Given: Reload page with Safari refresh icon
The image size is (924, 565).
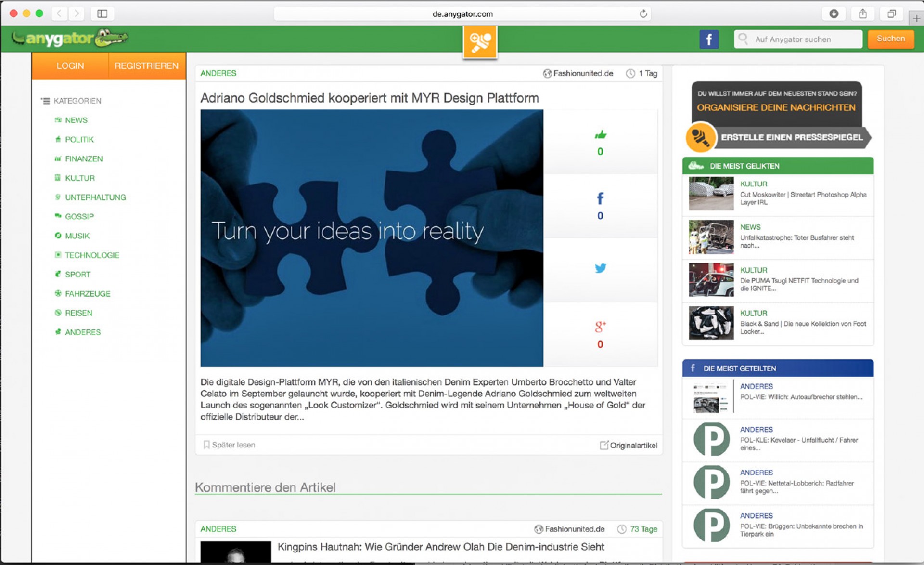Looking at the screenshot, I should (x=643, y=13).
